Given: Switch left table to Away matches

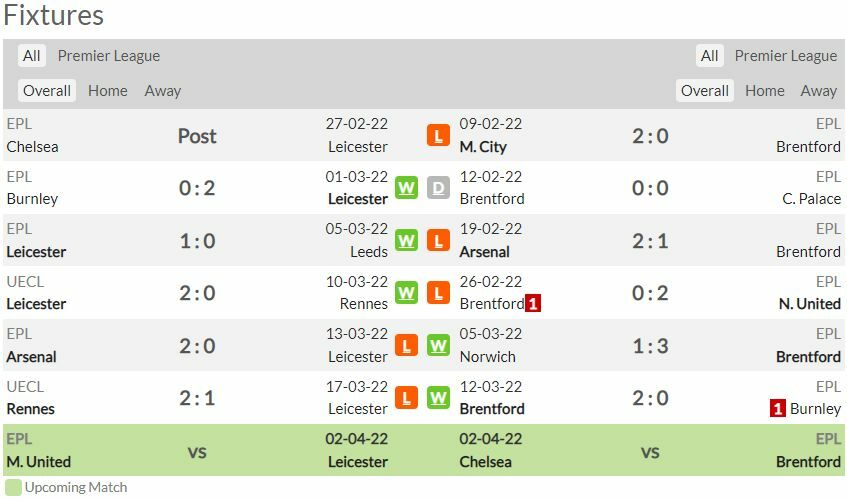Looking at the screenshot, I should coord(163,91).
